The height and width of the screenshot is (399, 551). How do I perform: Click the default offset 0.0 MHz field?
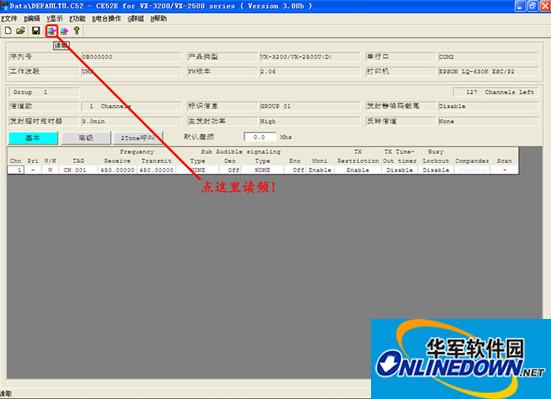click(260, 137)
